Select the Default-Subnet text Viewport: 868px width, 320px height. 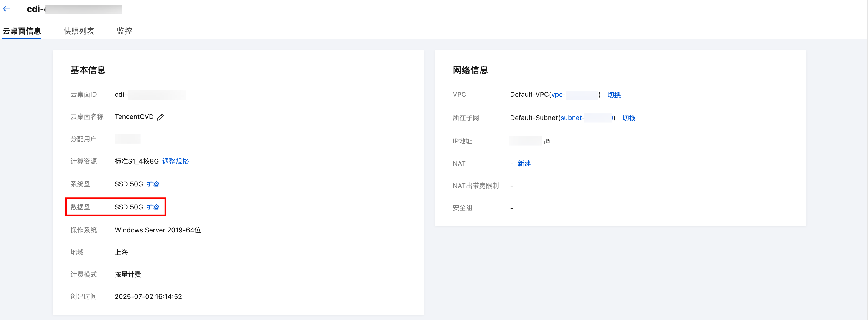pyautogui.click(x=534, y=118)
